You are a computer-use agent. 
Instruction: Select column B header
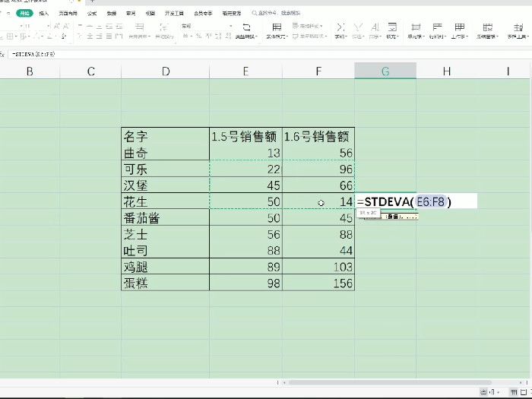coord(30,71)
